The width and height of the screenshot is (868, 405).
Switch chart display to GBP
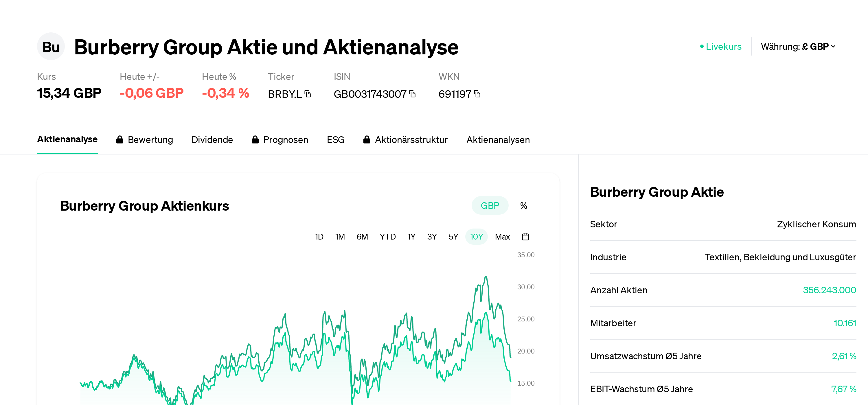tap(490, 205)
